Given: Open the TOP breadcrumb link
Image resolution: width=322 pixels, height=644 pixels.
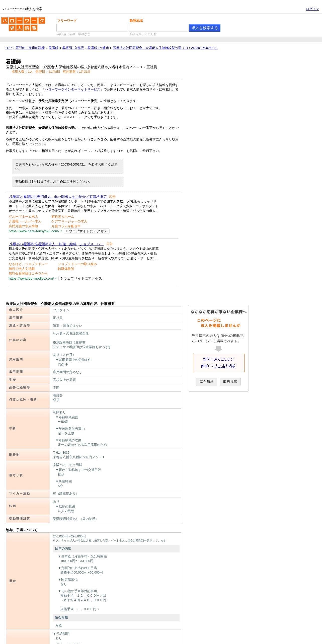Looking at the screenshot, I should click(8, 48).
